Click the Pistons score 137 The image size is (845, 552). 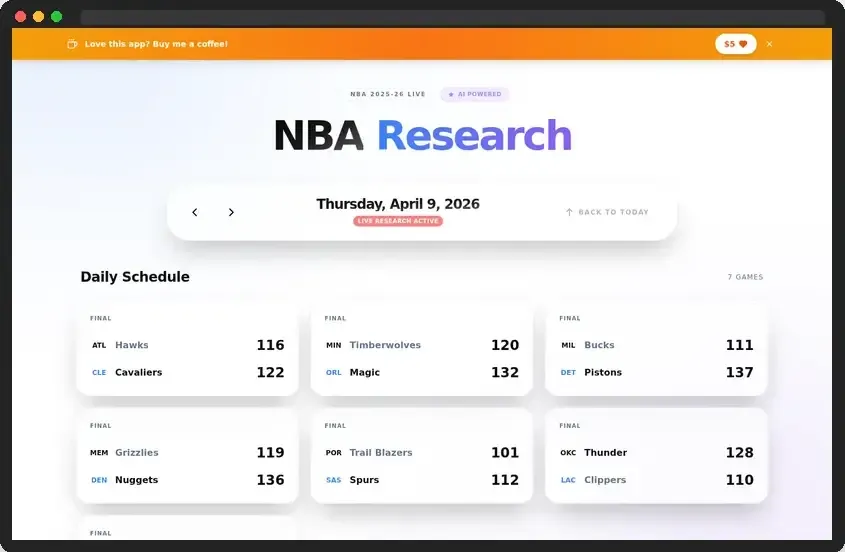[739, 372]
